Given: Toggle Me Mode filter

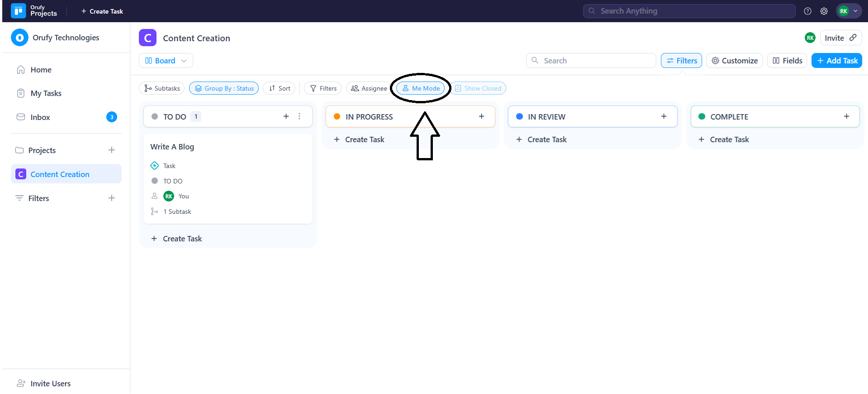Looking at the screenshot, I should click(x=421, y=88).
